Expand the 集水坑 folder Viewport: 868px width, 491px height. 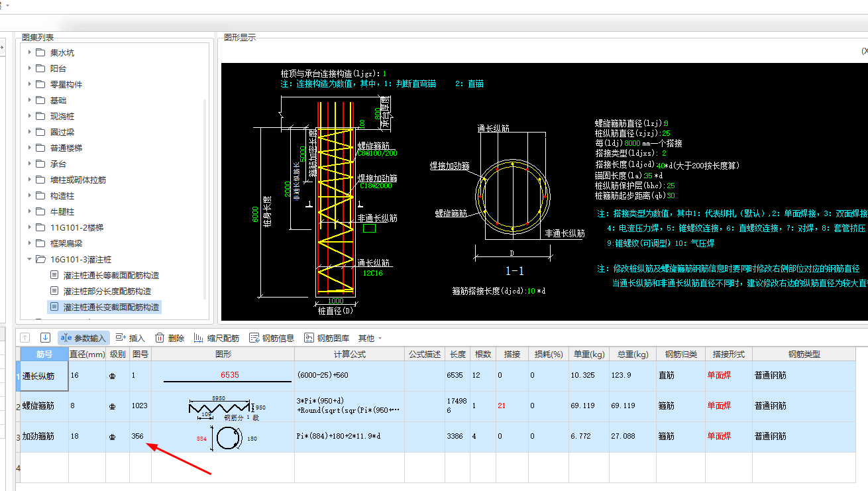pyautogui.click(x=30, y=52)
